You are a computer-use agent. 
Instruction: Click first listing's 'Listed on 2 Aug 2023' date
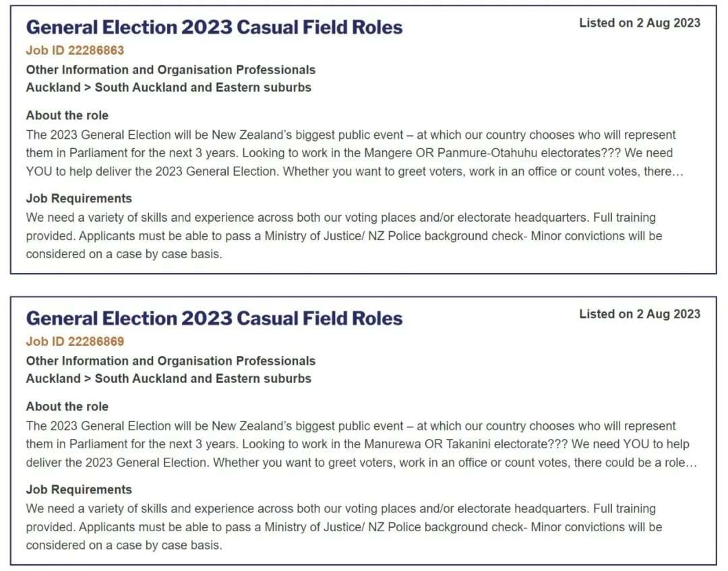tap(639, 23)
